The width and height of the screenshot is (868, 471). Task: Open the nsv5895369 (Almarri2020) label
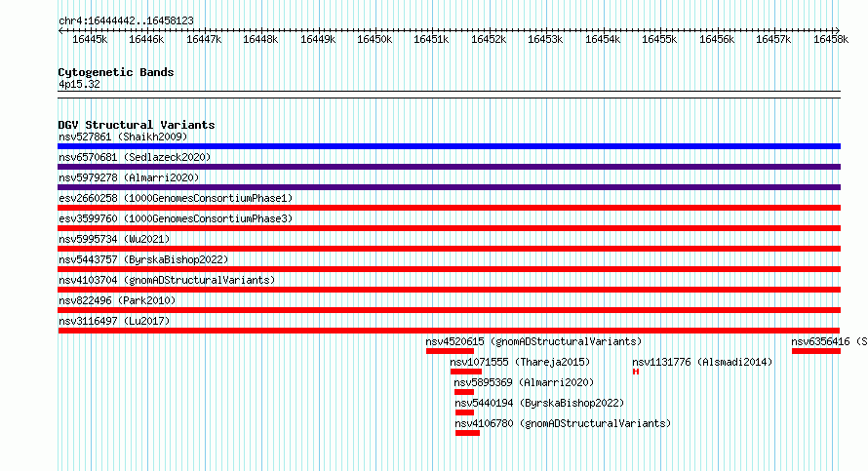[x=524, y=382]
